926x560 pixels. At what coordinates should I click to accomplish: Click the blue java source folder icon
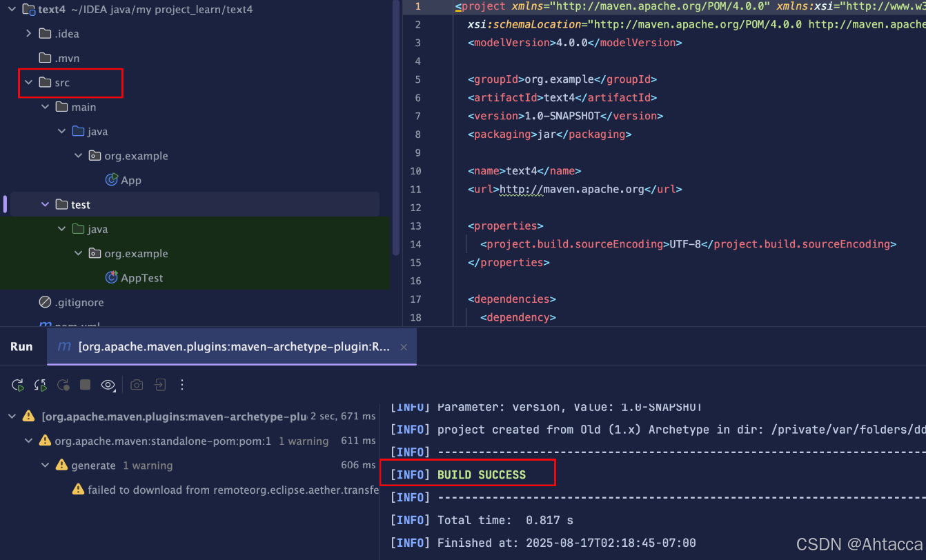(79, 131)
